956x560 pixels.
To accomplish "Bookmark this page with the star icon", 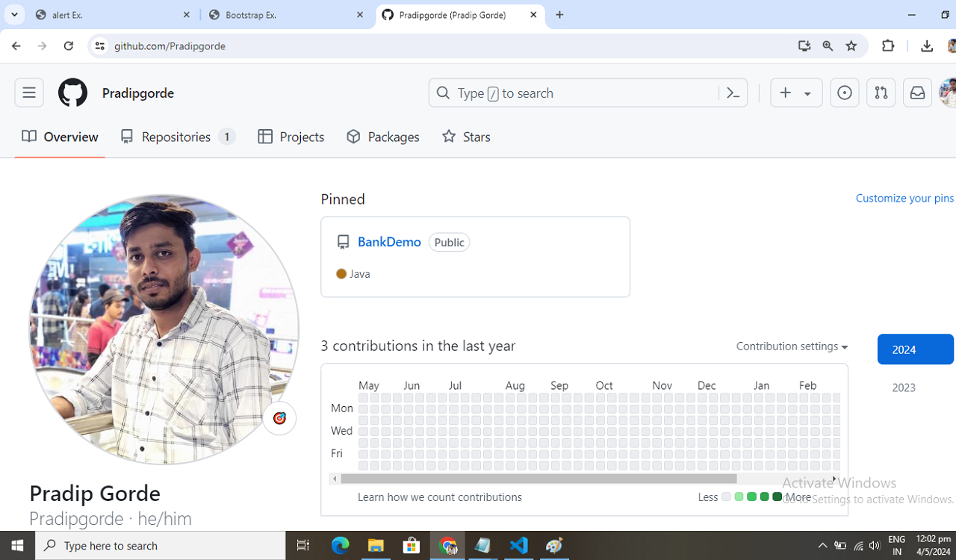I will pyautogui.click(x=851, y=46).
